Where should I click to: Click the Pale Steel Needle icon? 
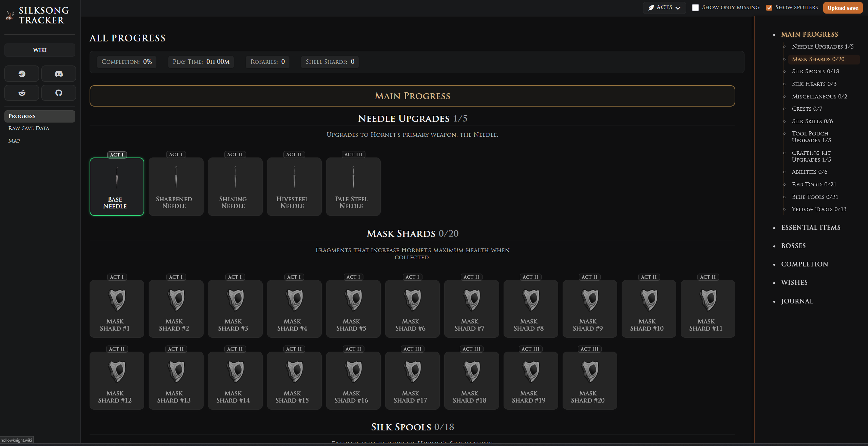353,177
